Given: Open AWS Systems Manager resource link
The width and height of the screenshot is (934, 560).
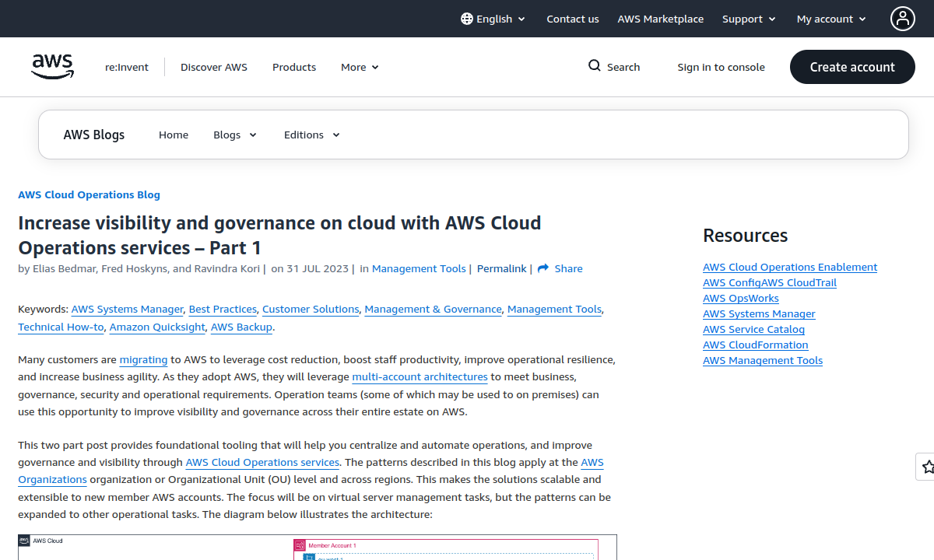Looking at the screenshot, I should pos(759,313).
